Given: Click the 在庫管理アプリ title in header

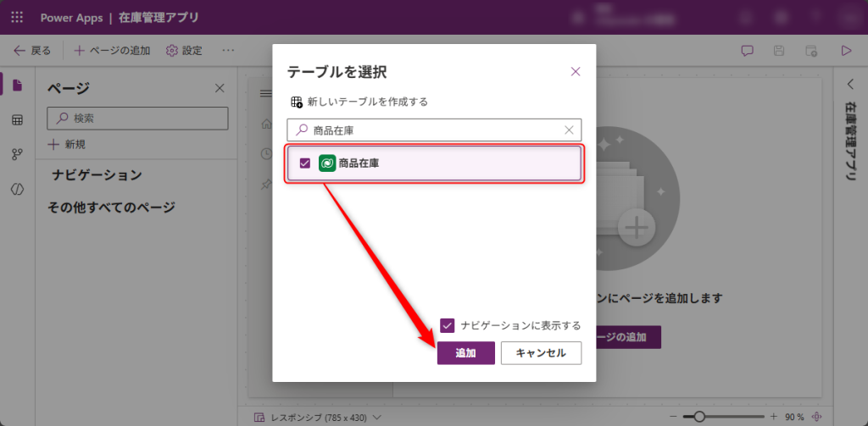Looking at the screenshot, I should click(159, 18).
